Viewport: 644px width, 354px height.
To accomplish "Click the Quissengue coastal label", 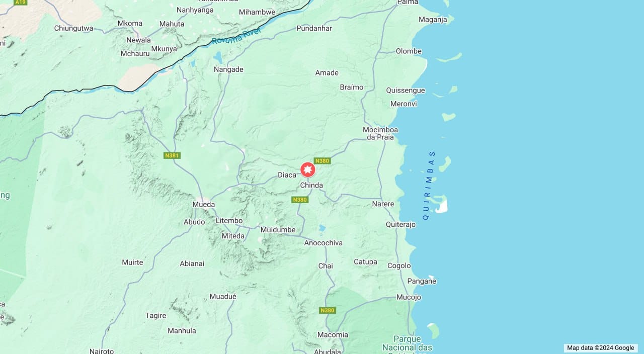I will pos(406,91).
